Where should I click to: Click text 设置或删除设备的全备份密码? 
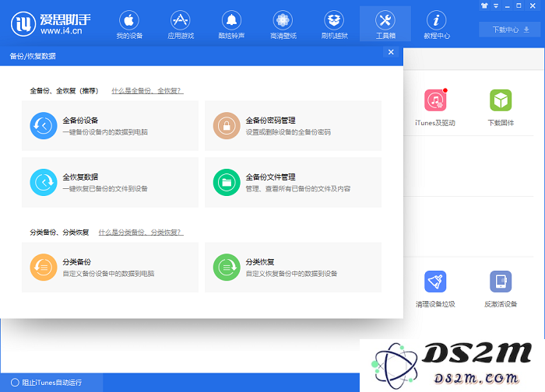click(288, 132)
